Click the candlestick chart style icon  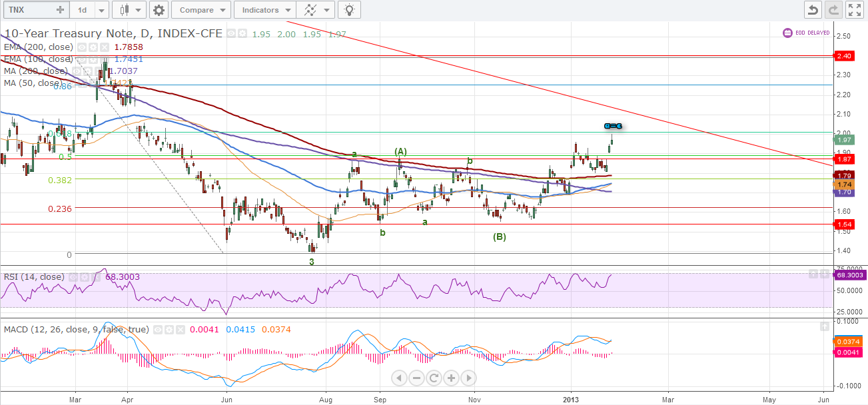point(123,10)
